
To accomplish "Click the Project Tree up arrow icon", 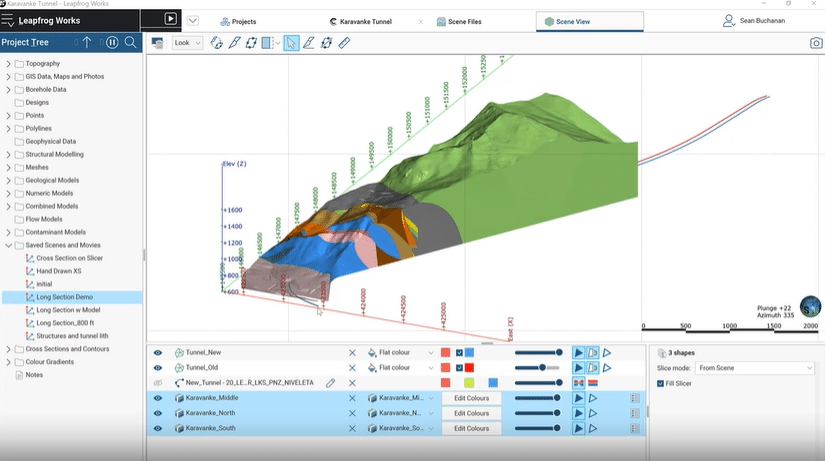I will click(87, 42).
